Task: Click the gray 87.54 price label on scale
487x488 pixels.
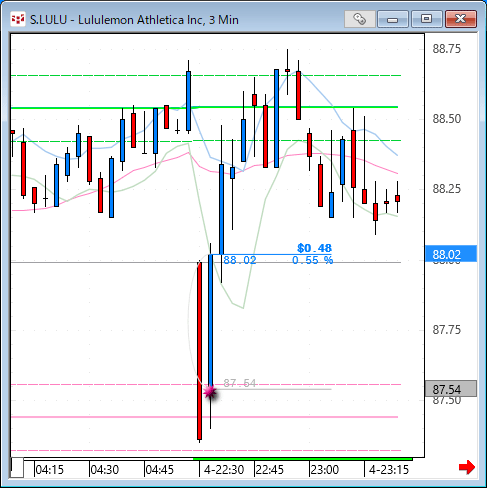Action: 451,389
